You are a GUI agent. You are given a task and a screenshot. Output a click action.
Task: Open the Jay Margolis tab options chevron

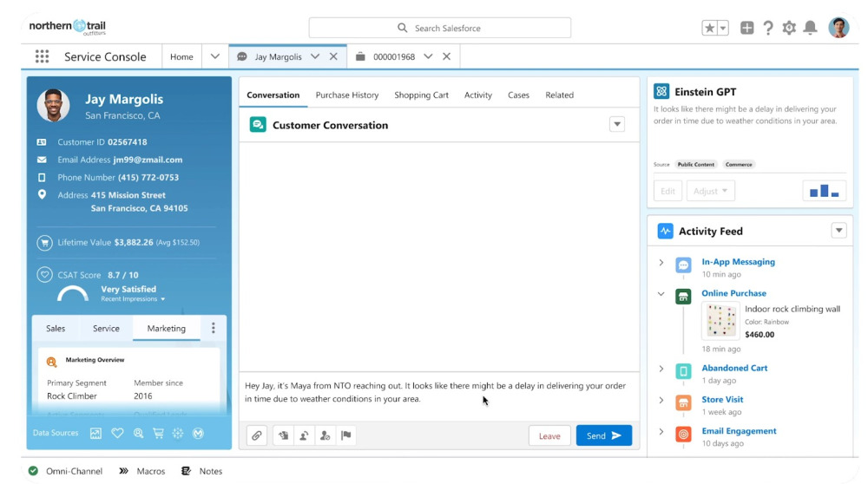click(315, 56)
